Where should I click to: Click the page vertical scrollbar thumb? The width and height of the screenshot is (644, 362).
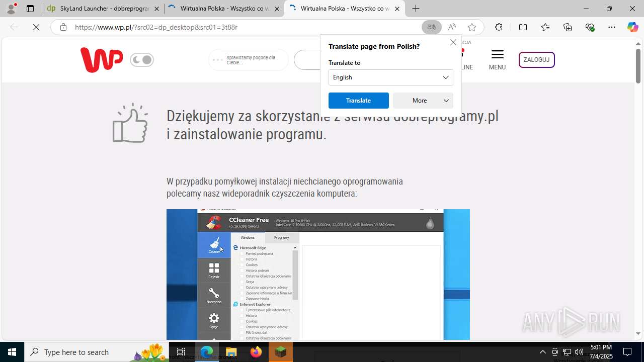pyautogui.click(x=638, y=66)
